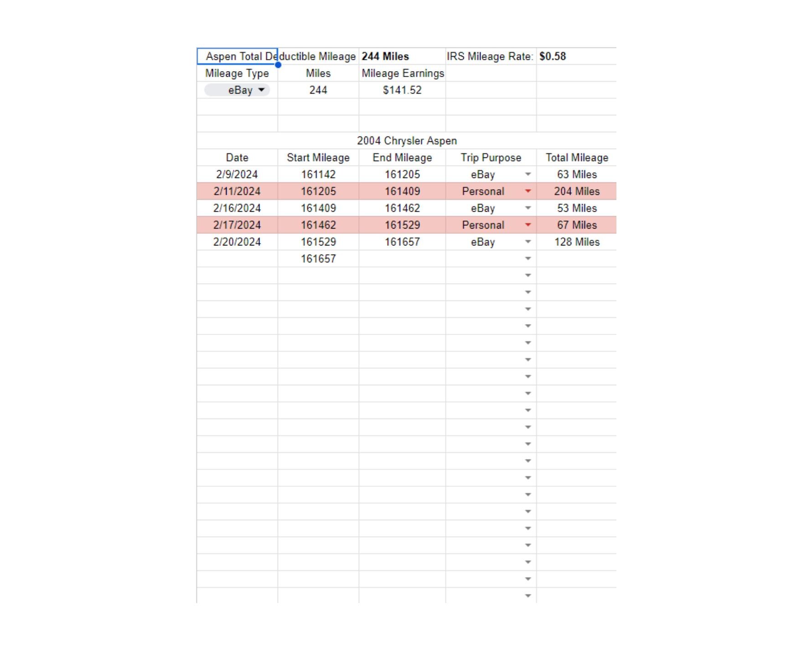Screen dimensions: 812x650
Task: Open Trip Purpose dropdown on the 2/16/2024 row
Action: (x=528, y=208)
